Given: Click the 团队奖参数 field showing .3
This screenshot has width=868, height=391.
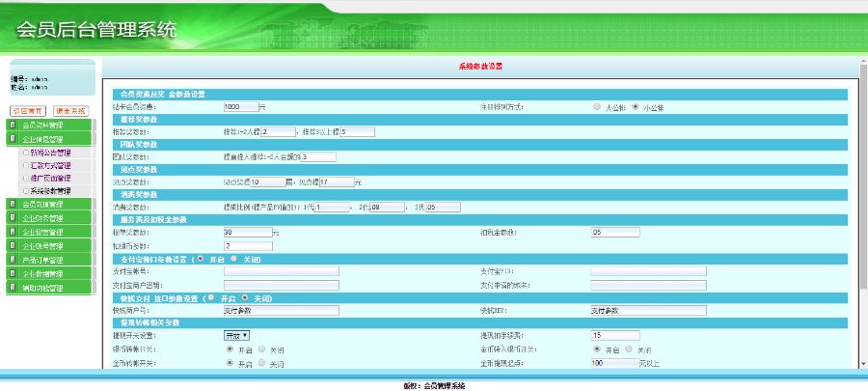Looking at the screenshot, I should click(x=317, y=156).
